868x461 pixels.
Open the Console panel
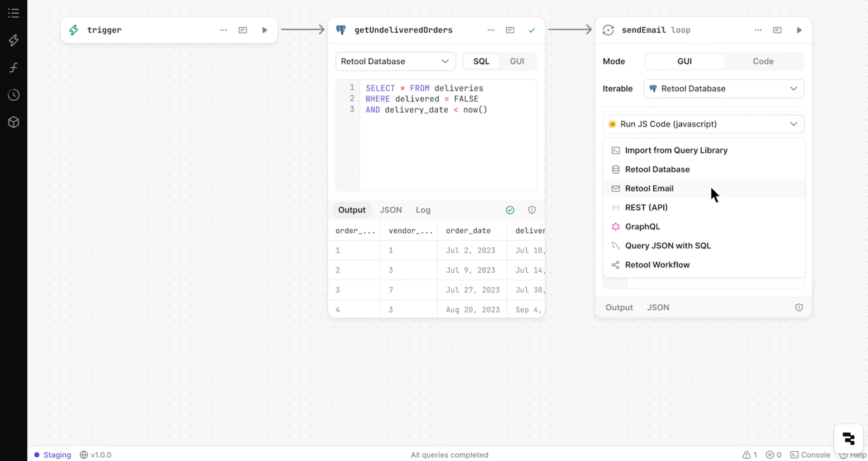pyautogui.click(x=810, y=454)
